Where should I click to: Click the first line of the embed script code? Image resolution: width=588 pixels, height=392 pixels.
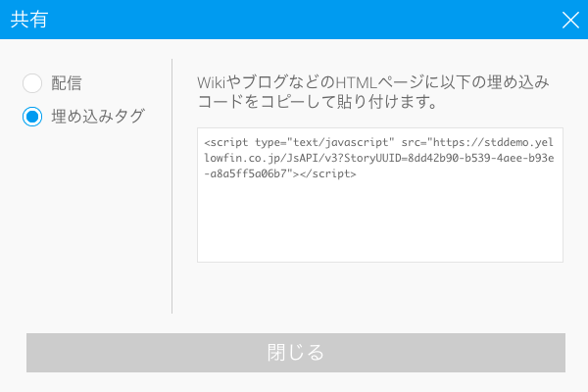point(378,141)
